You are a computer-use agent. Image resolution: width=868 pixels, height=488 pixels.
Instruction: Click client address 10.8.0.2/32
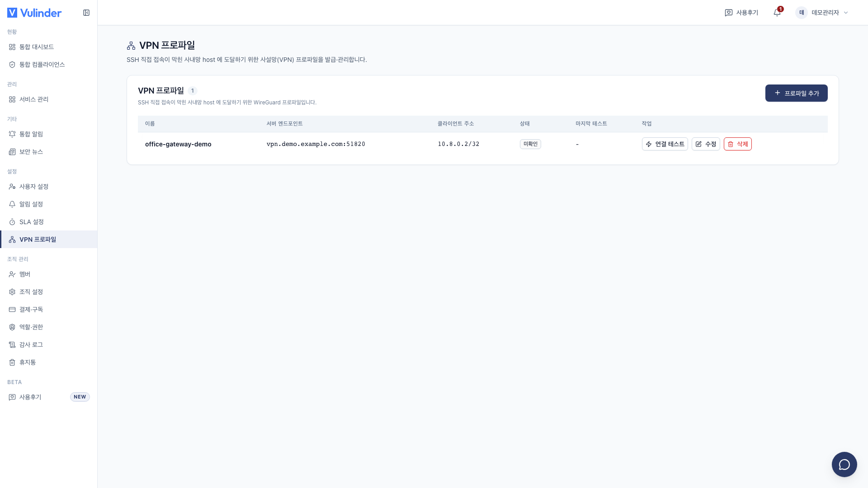[458, 144]
